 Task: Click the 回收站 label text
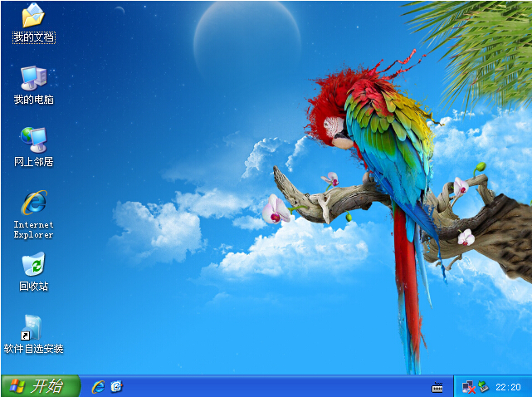33,287
